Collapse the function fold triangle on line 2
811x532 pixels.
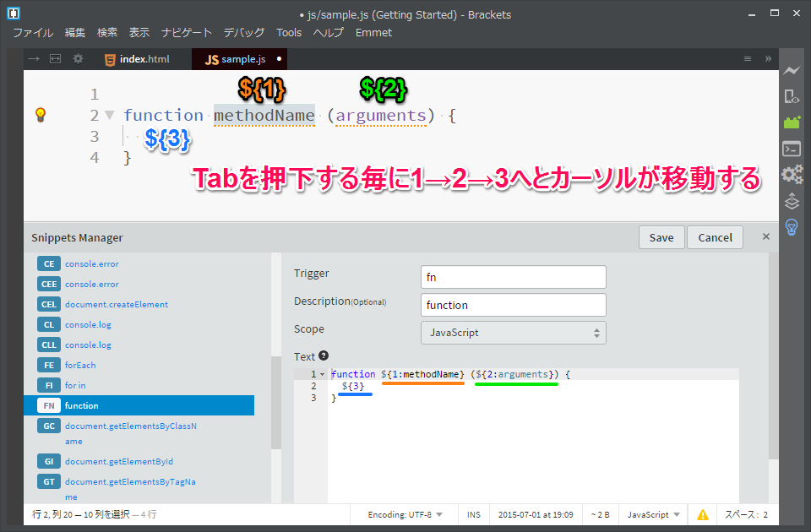pyautogui.click(x=110, y=115)
